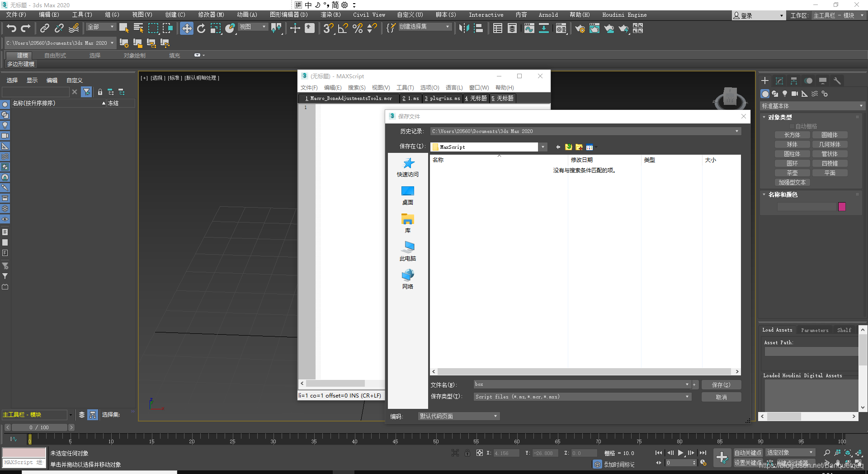868x474 pixels.
Task: Open 工具(T) menu in MAXScript window
Action: click(405, 88)
